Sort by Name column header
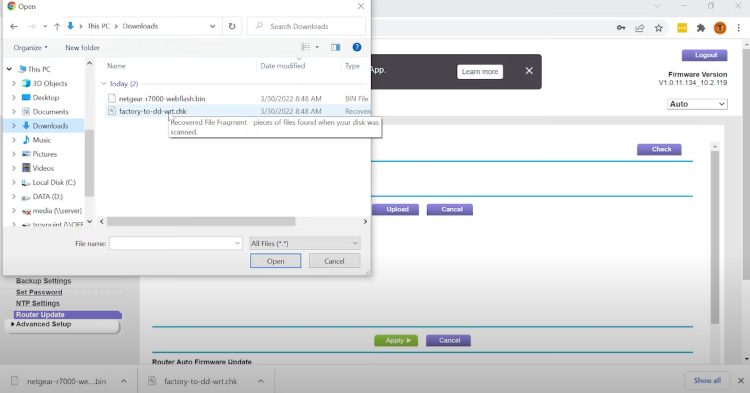 [x=116, y=66]
